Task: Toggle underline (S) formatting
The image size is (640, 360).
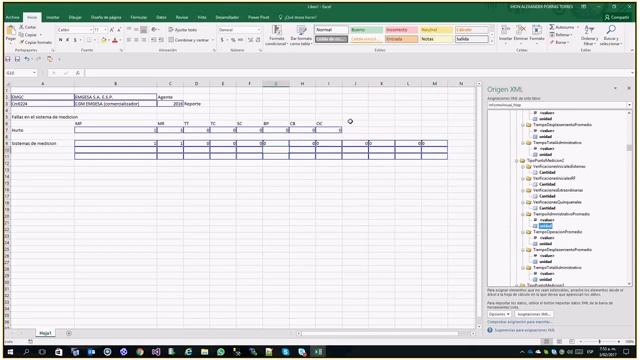Action: tap(75, 40)
